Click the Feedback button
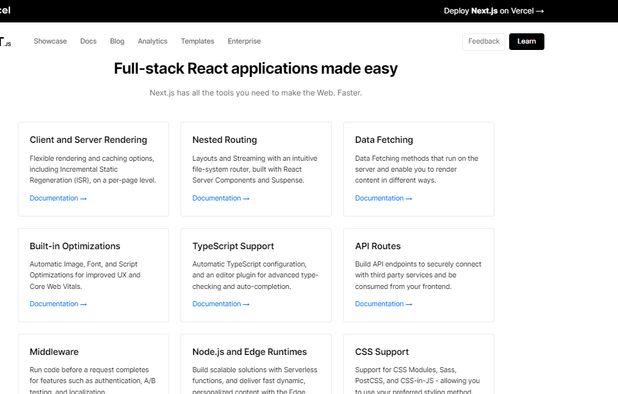The width and height of the screenshot is (618, 394). tap(484, 41)
